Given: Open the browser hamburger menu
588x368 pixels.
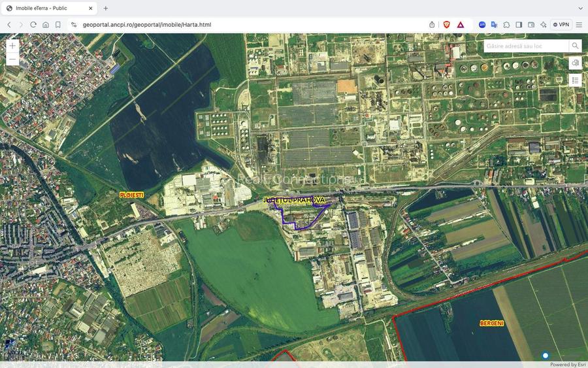Looking at the screenshot, I should (579, 24).
